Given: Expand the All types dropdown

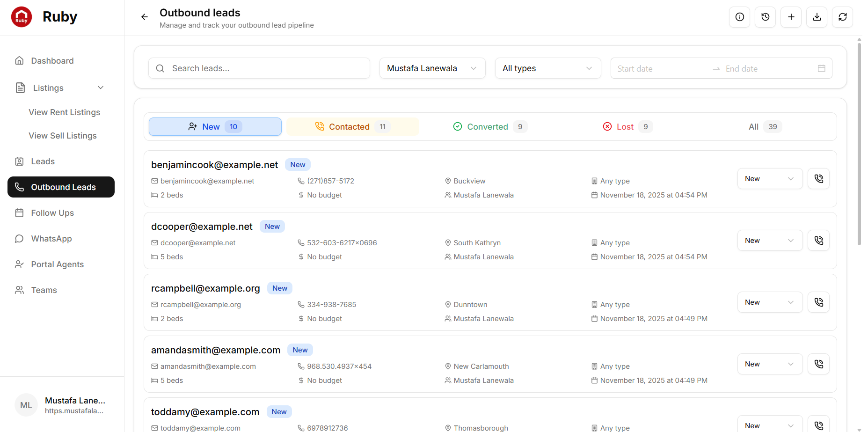Looking at the screenshot, I should [x=547, y=68].
